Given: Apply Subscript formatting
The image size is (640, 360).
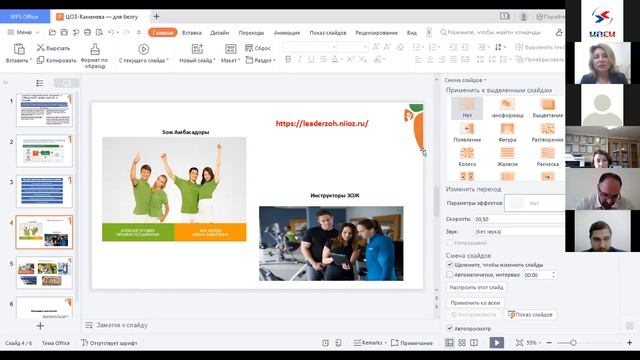Looking at the screenshot, I should [362, 60].
